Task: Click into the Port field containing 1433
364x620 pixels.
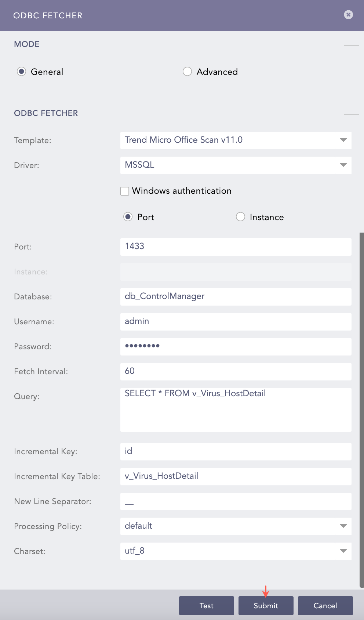Action: (x=236, y=247)
